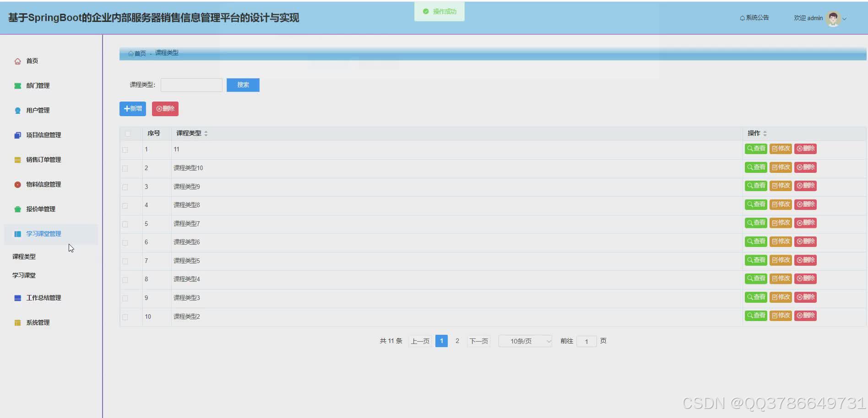Click the home icon beside 首页 in sidebar
The width and height of the screenshot is (868, 418).
click(x=17, y=61)
